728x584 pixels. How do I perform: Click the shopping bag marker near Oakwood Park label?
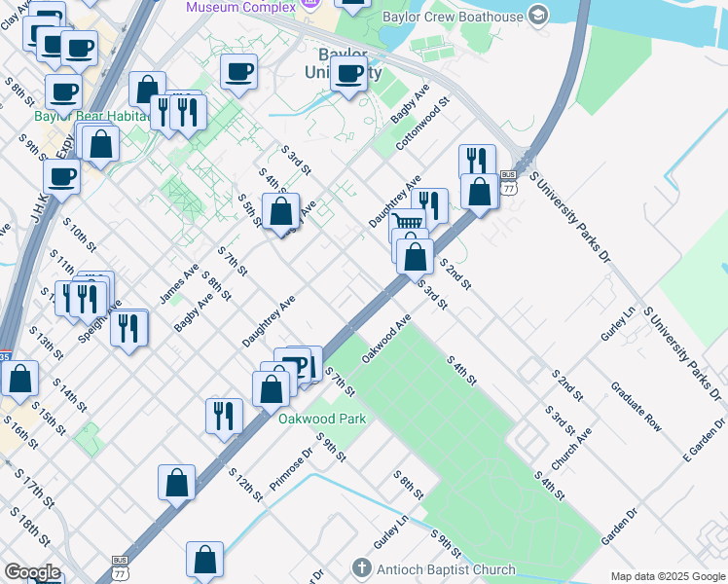coord(271,389)
